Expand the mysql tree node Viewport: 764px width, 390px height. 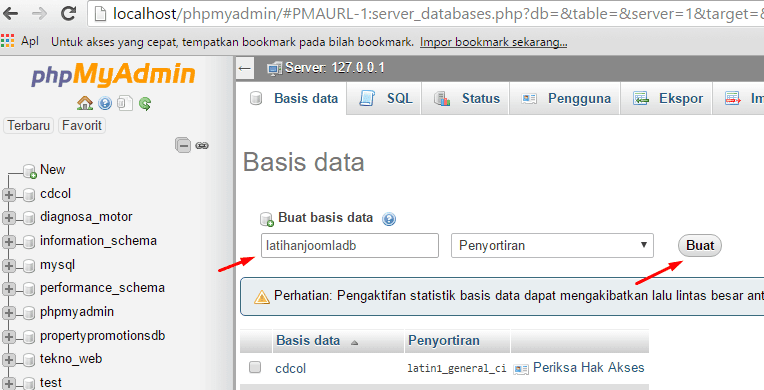tap(8, 266)
